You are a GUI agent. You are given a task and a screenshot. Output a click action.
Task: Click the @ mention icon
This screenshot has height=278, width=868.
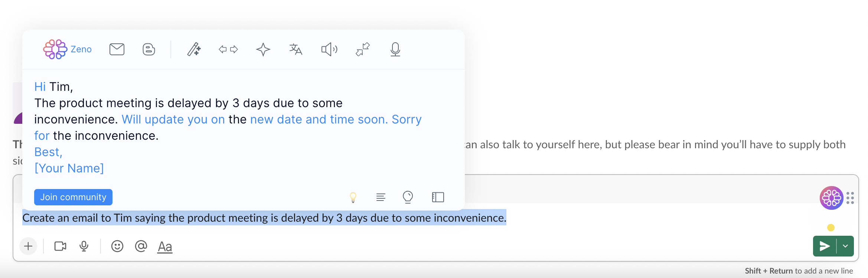click(140, 246)
